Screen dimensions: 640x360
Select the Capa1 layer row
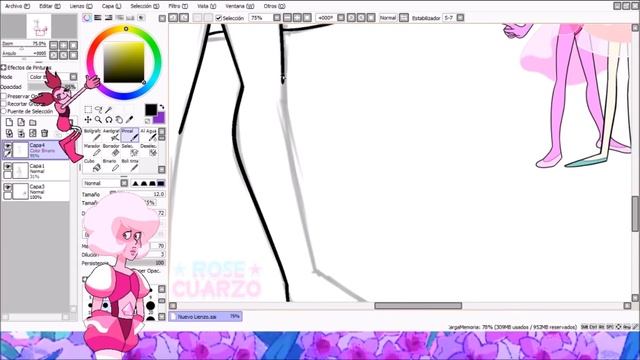pyautogui.click(x=36, y=171)
